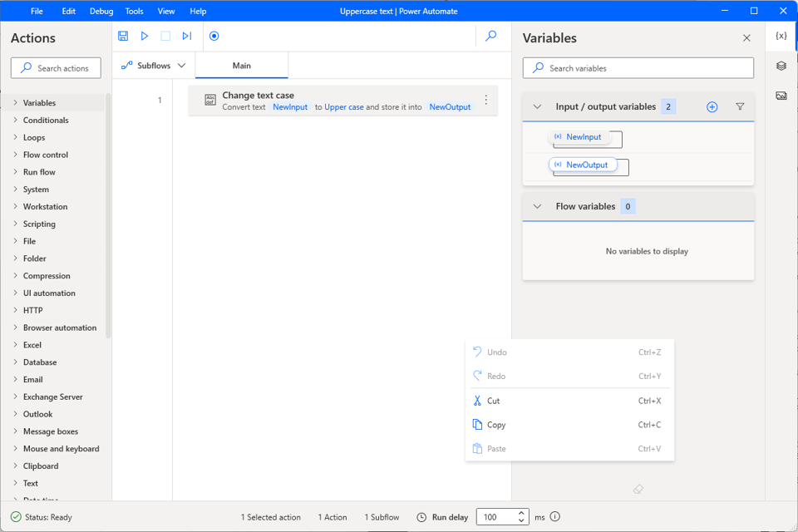Choose Copy from context menu
The image size is (798, 532).
(x=496, y=425)
